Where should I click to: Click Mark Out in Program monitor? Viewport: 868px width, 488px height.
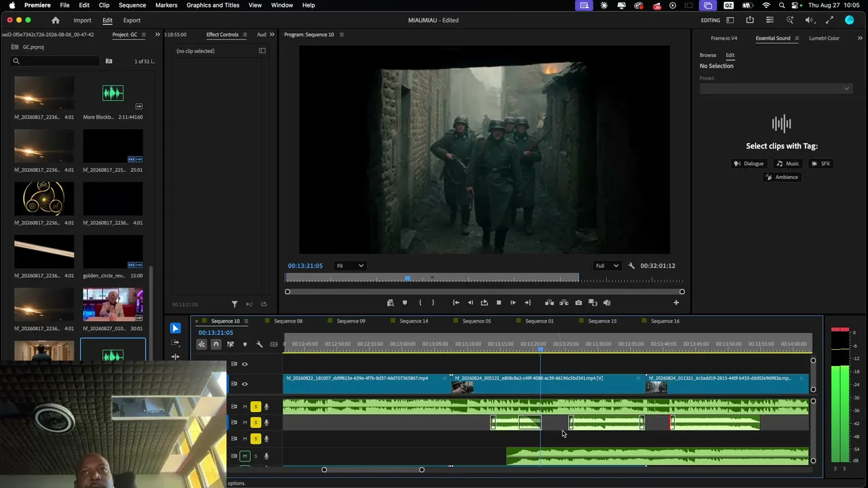coord(433,303)
